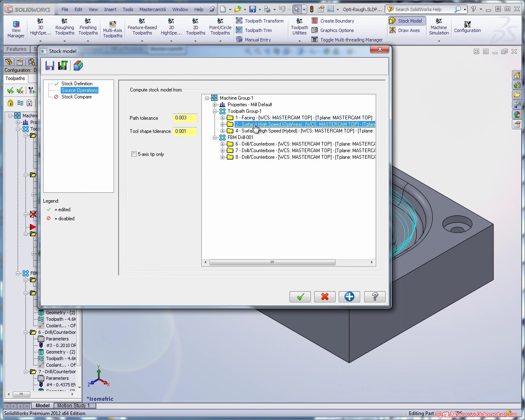This screenshot has height=420, width=525.
Task: Click the Path tolerance field
Action: click(x=185, y=118)
